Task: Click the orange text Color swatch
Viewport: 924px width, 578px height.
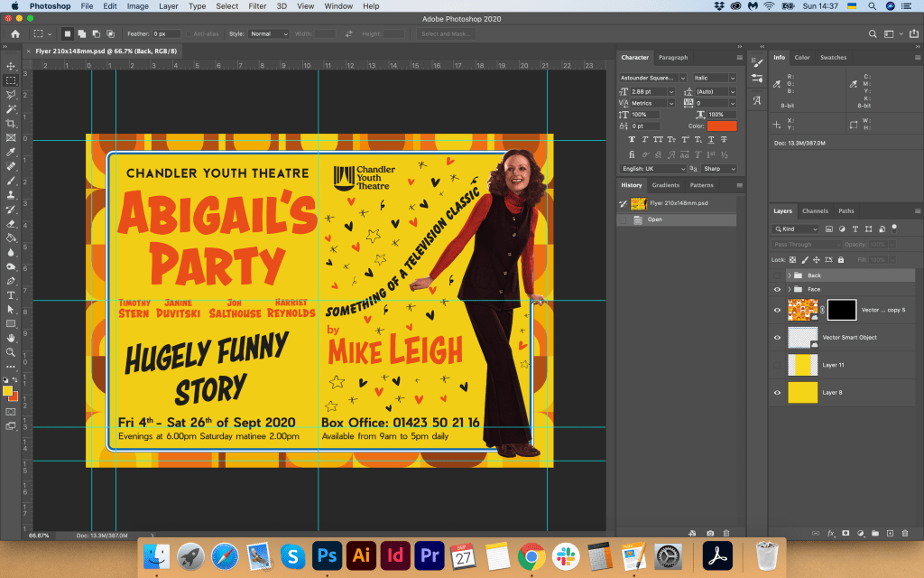Action: 722,126
